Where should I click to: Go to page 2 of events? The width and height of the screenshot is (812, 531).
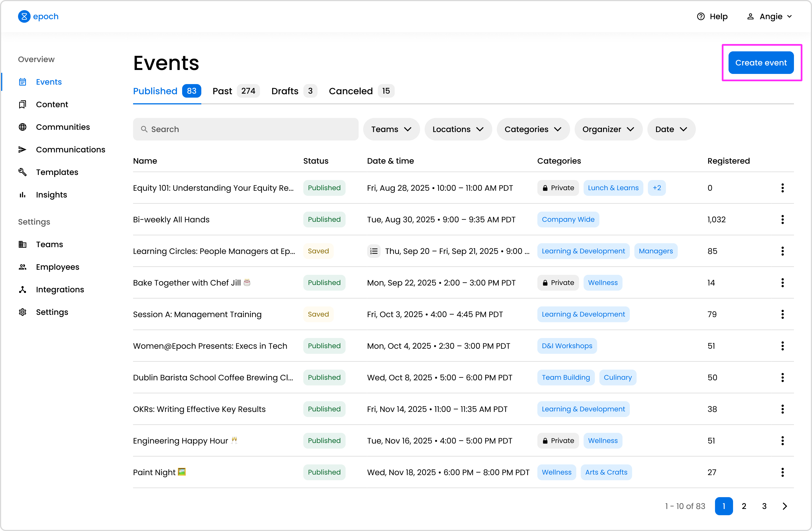[744, 506]
